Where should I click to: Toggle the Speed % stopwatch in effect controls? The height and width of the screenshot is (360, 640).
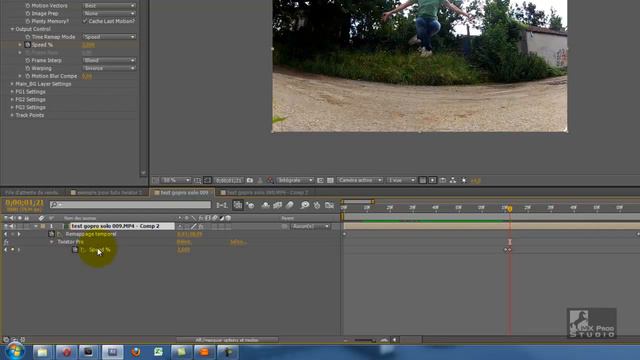28,45
